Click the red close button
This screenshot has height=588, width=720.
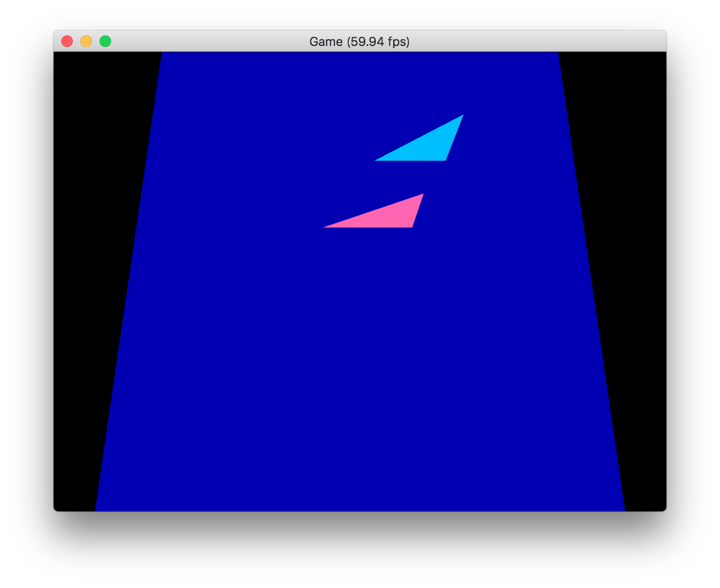[x=67, y=42]
